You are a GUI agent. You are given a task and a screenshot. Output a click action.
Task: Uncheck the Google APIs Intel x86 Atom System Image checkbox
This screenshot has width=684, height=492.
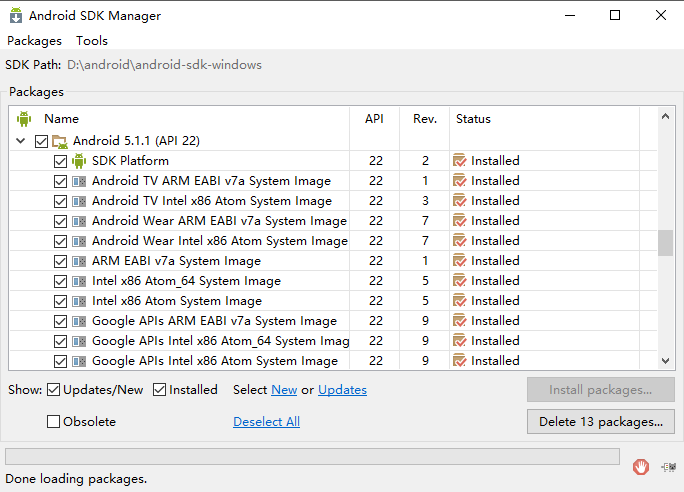point(60,362)
